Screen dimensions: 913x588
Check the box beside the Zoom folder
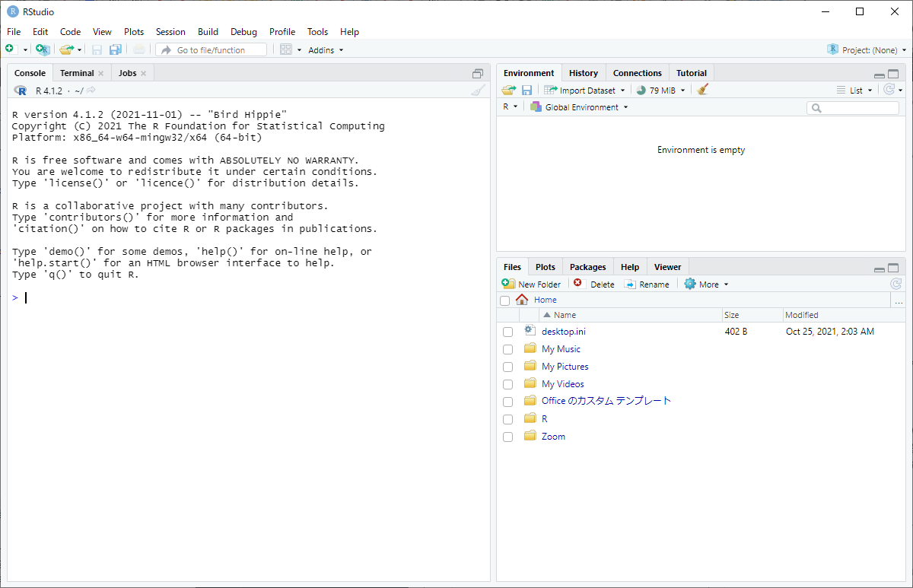[507, 437]
